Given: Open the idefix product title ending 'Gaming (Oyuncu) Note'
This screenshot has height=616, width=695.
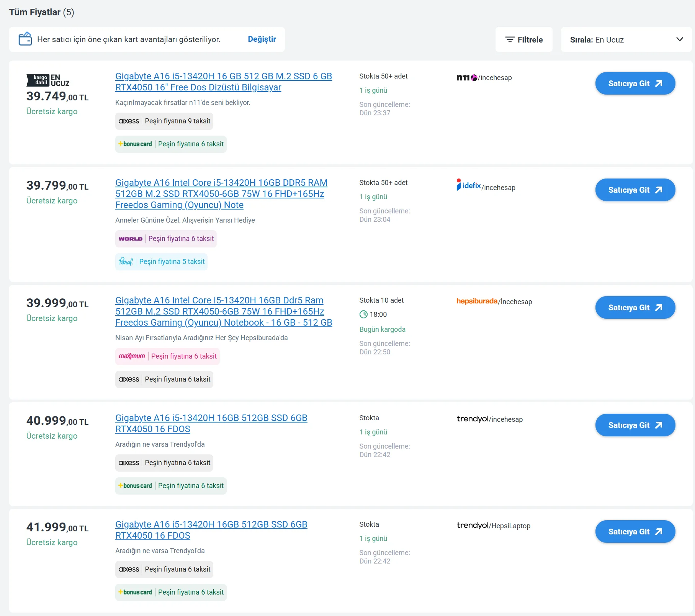Looking at the screenshot, I should coord(221,194).
